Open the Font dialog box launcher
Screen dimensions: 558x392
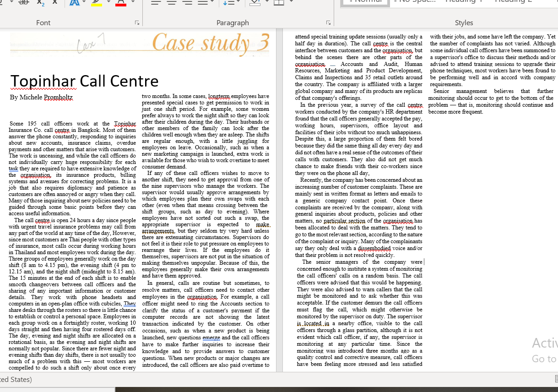click(137, 22)
